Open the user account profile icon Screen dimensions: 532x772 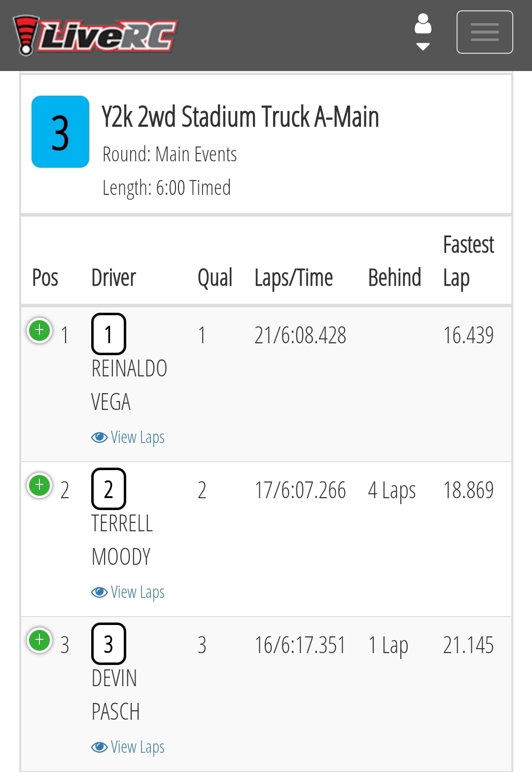[423, 24]
